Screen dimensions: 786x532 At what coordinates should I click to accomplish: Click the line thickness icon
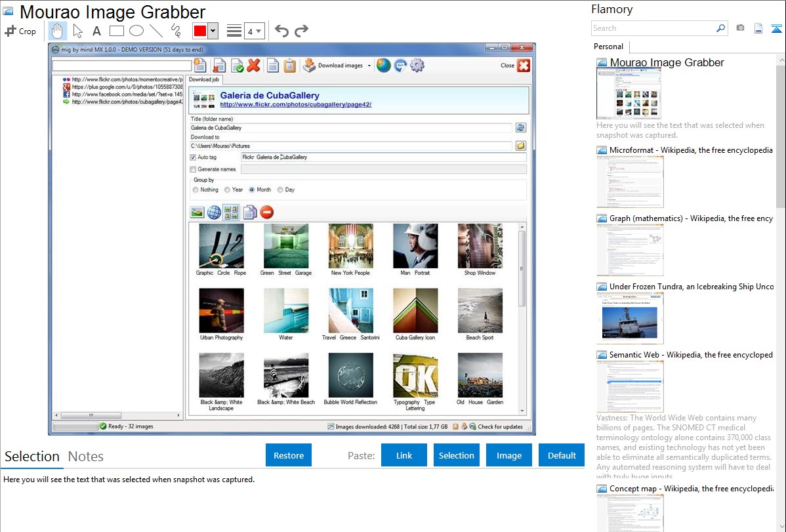[234, 31]
